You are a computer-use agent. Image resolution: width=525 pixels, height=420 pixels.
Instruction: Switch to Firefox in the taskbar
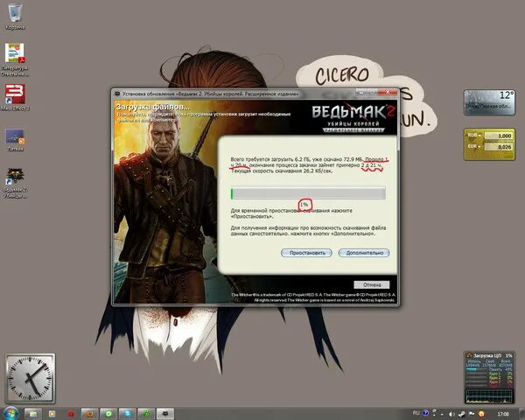click(90, 414)
